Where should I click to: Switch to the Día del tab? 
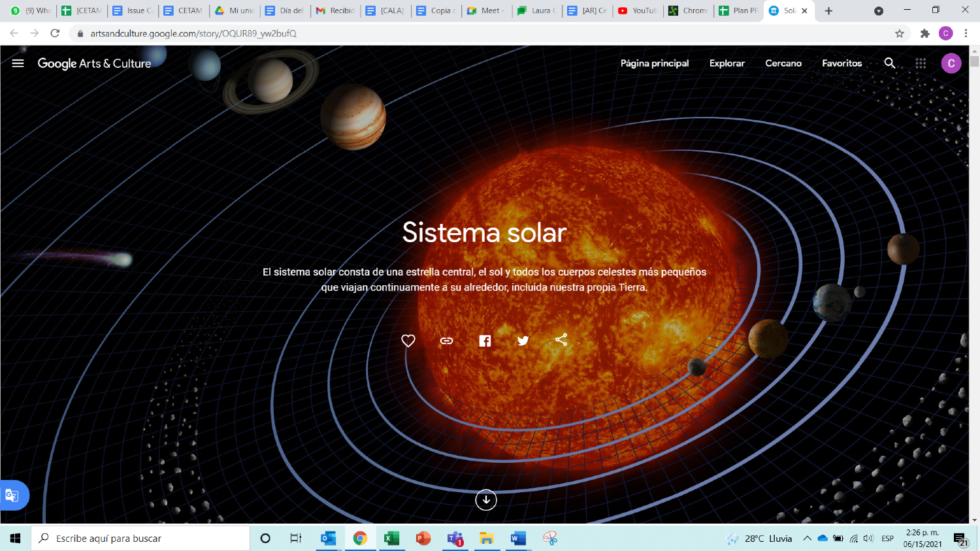tap(285, 10)
